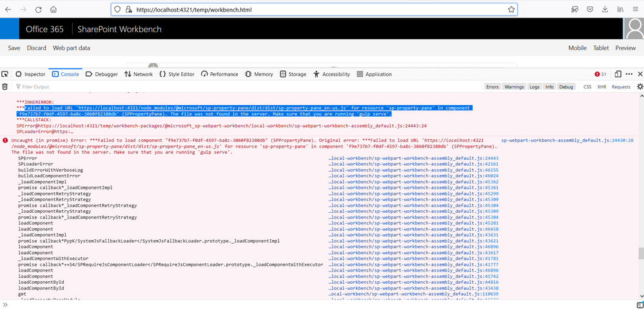Open source link ending :24443 for SPError
This screenshot has width=644, height=309.
pos(414,158)
